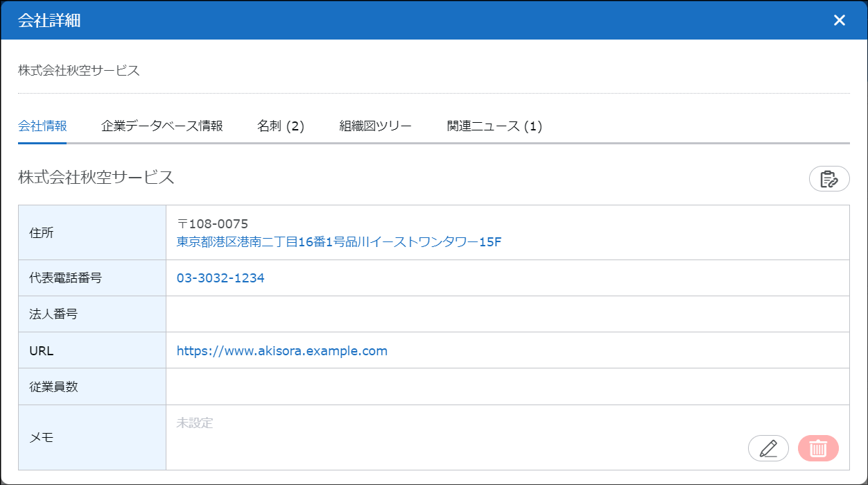Open the 東京都港区港南 address link
The image size is (868, 485).
click(338, 242)
